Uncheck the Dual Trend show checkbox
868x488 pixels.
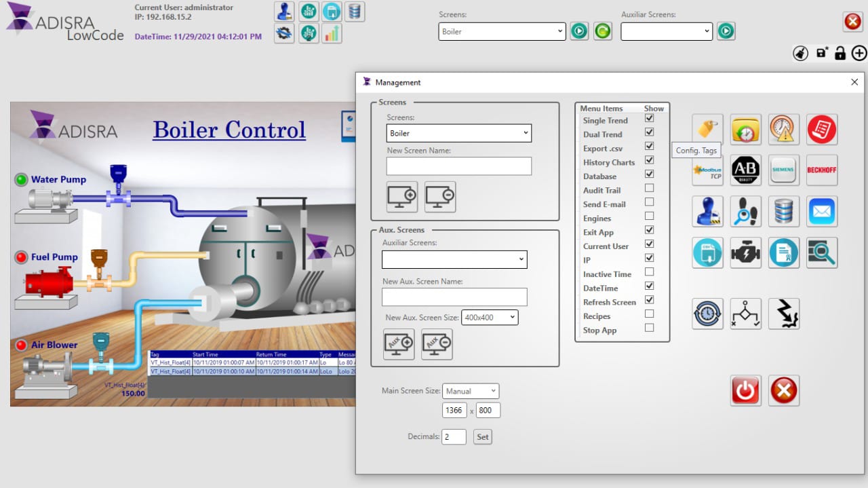tap(649, 132)
